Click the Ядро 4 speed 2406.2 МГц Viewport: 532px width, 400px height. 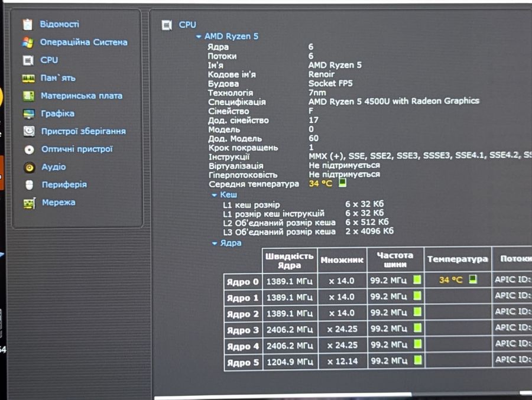(x=290, y=346)
